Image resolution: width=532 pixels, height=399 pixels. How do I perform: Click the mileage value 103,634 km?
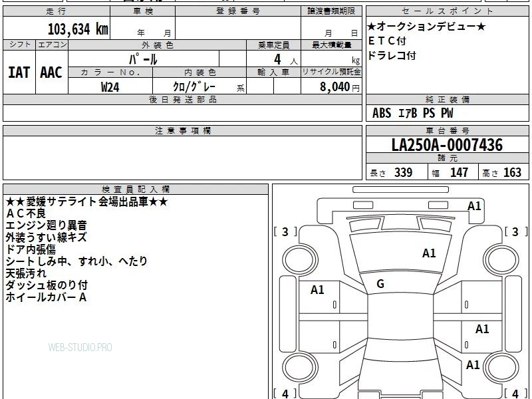[78, 29]
